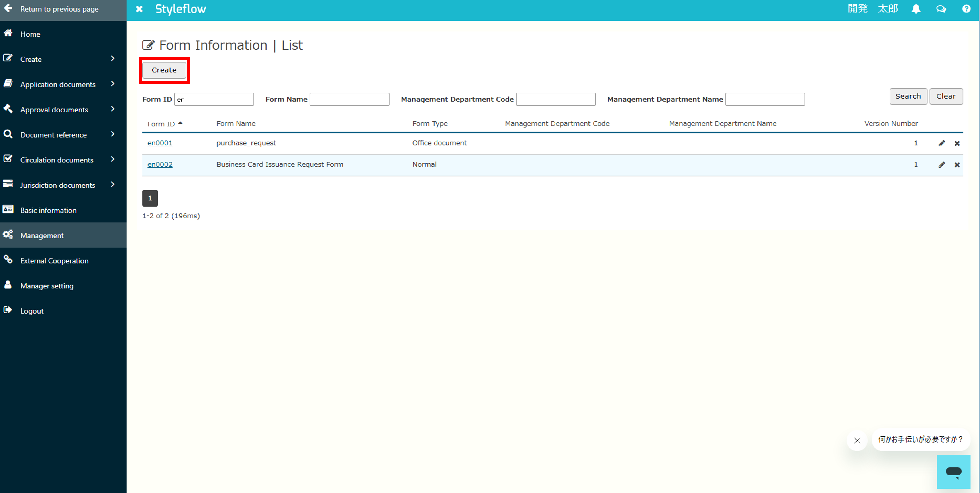Click the Home house icon

(8, 33)
